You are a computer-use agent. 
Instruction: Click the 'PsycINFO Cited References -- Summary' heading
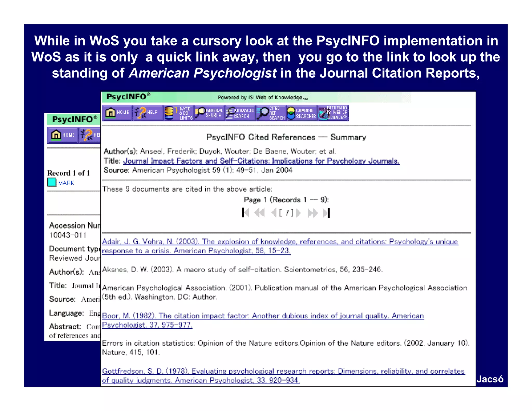coord(286,137)
